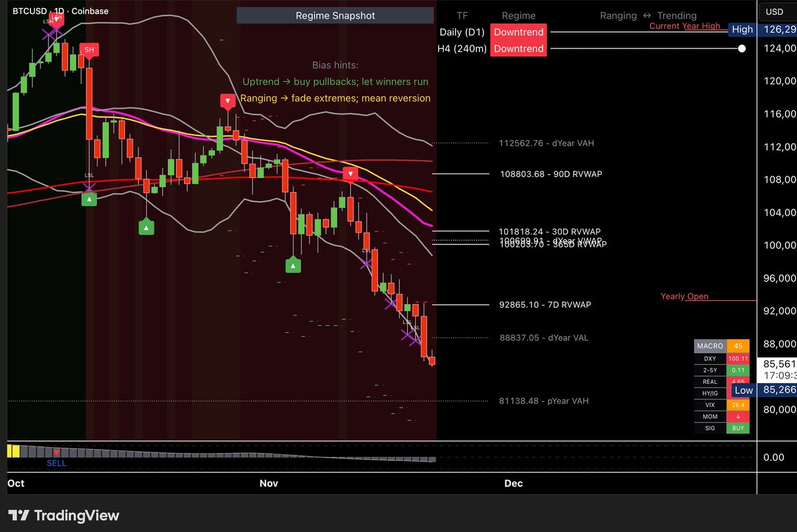
Task: Click the red SH swing-high marker
Action: [89, 50]
